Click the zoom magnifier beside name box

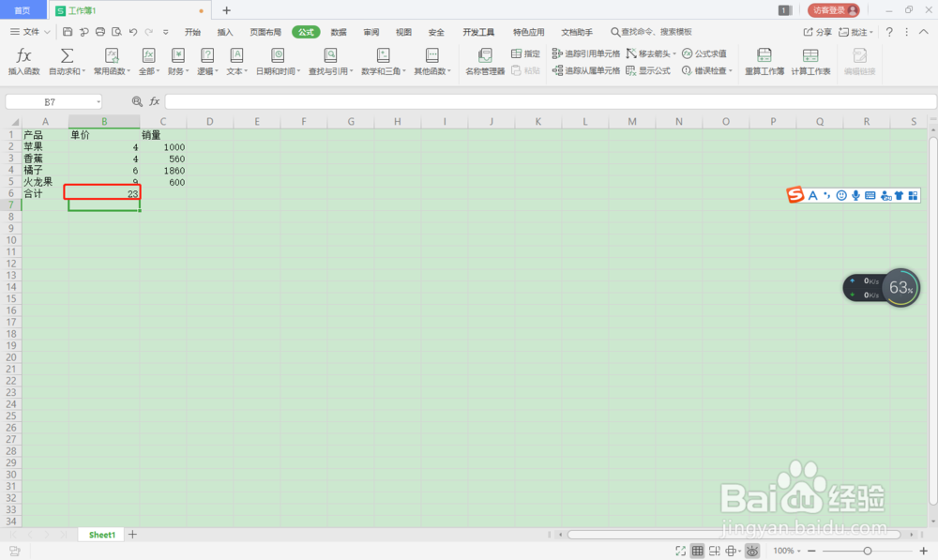click(x=137, y=101)
